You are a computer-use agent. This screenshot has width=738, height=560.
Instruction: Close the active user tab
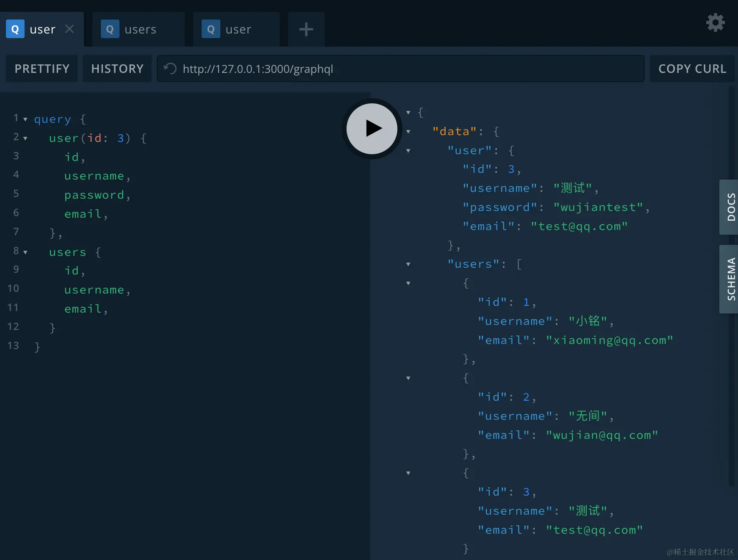69,29
